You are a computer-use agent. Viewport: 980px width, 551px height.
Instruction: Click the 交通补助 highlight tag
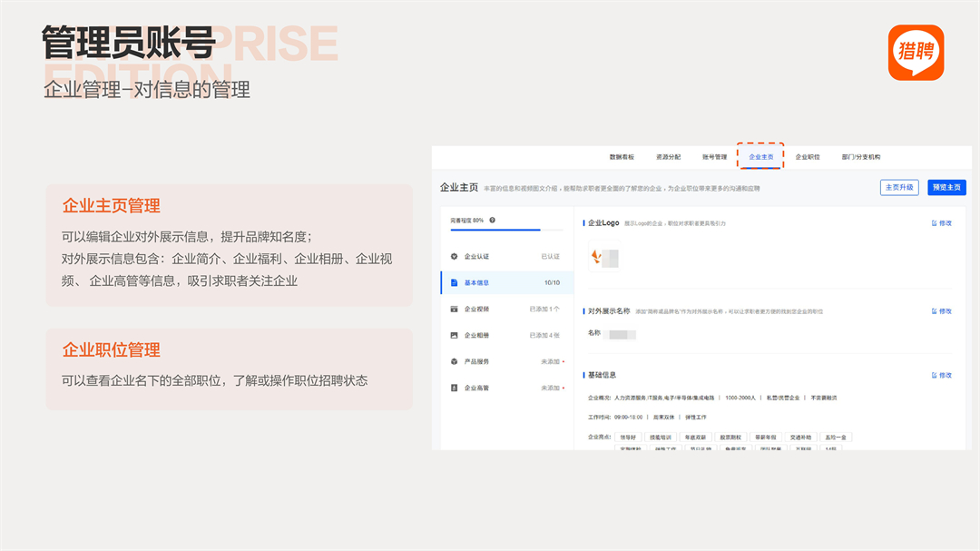800,438
